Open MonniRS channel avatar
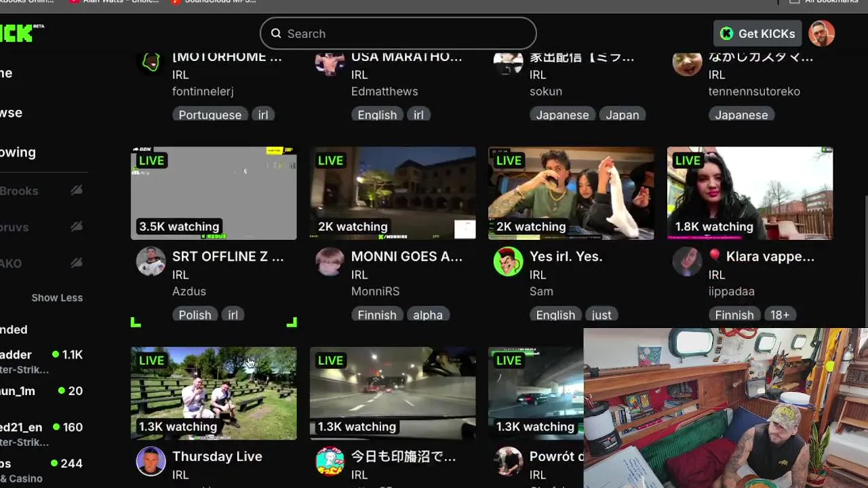The height and width of the screenshot is (488, 868). (330, 261)
